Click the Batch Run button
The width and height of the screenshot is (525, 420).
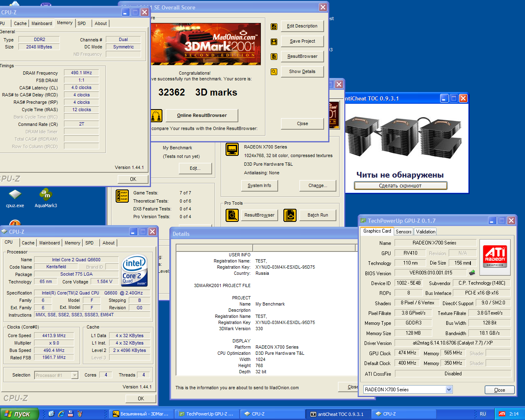pyautogui.click(x=318, y=215)
